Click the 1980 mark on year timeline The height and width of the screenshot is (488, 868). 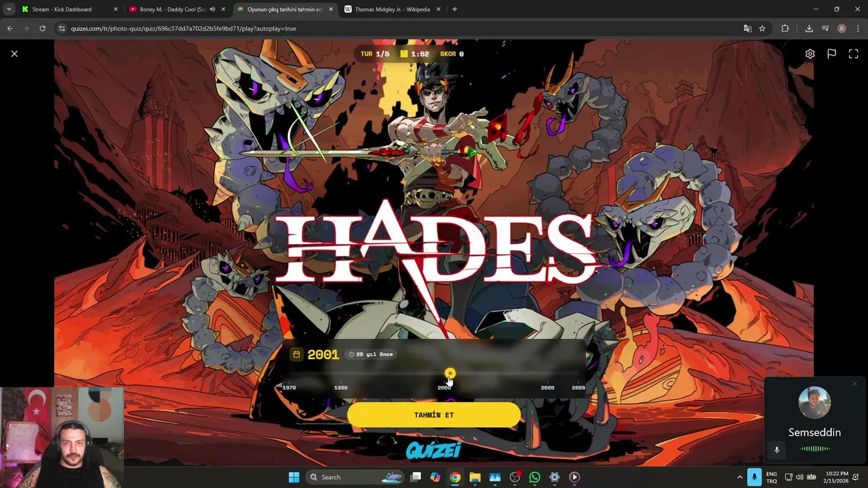pos(340,388)
